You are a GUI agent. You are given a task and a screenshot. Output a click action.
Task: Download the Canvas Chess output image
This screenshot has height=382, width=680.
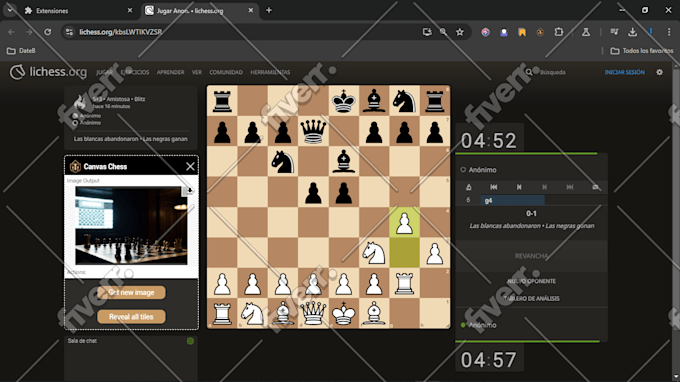click(189, 191)
